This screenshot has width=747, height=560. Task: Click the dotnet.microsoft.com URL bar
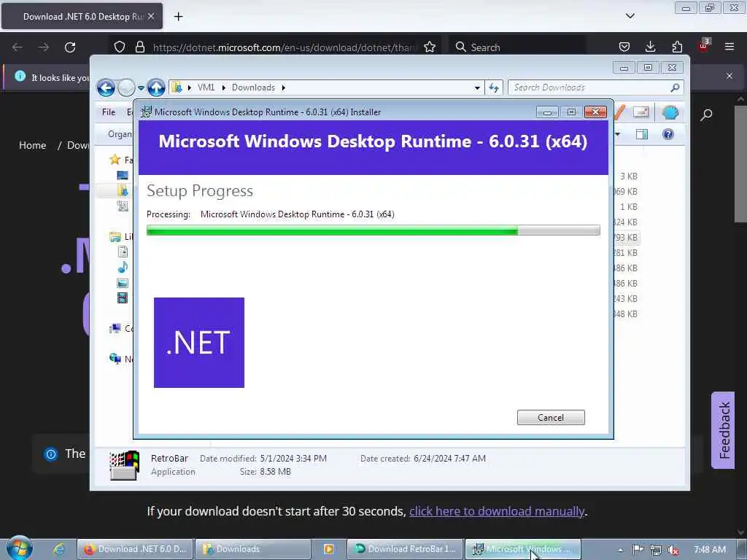[284, 47]
